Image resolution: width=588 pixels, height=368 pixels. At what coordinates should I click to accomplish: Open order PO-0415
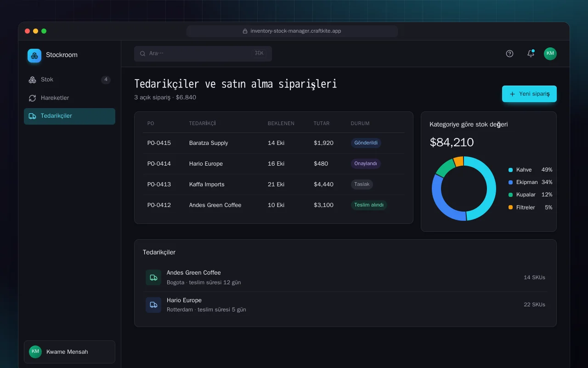click(159, 143)
